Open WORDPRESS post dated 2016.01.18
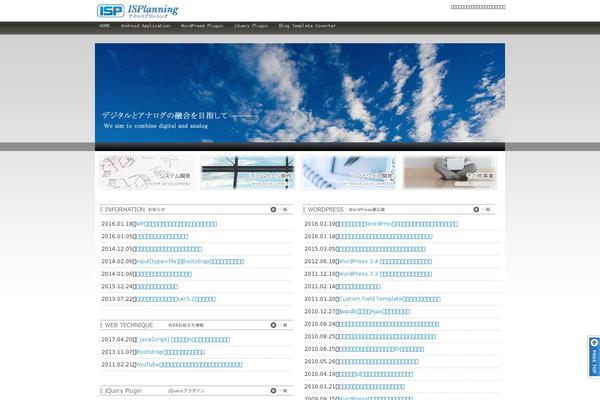Viewport: 600px width, 400px height. coord(386,237)
